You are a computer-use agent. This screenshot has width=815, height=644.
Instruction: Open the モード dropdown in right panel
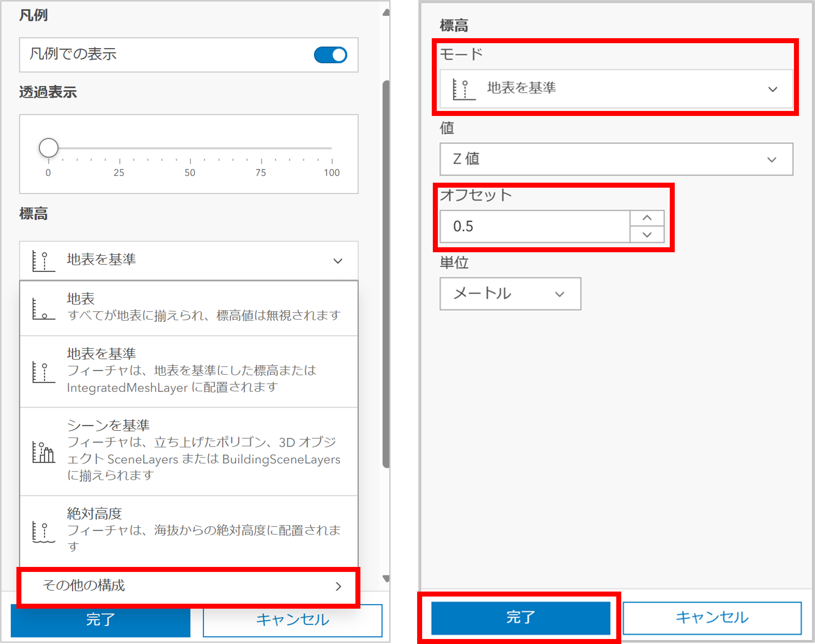616,88
